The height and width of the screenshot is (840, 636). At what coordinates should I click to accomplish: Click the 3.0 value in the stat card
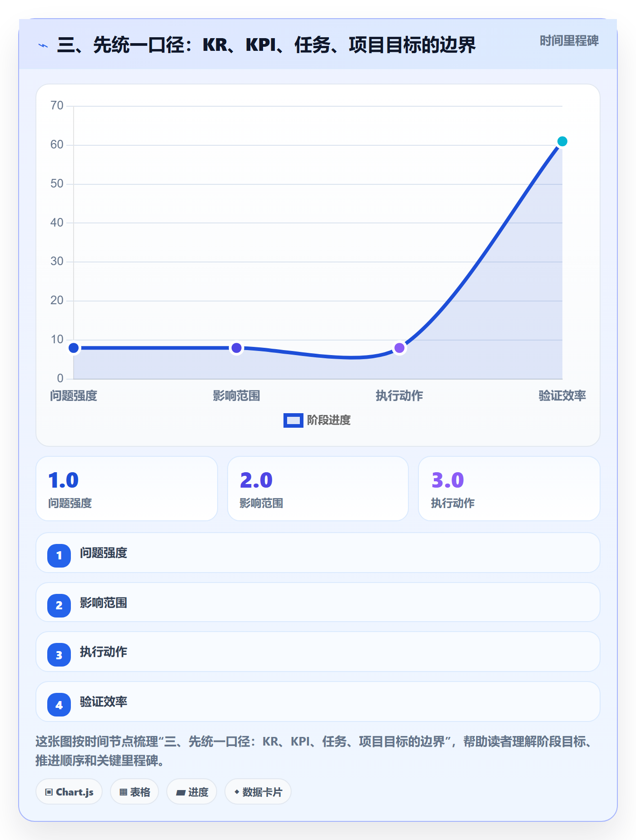coord(448,480)
